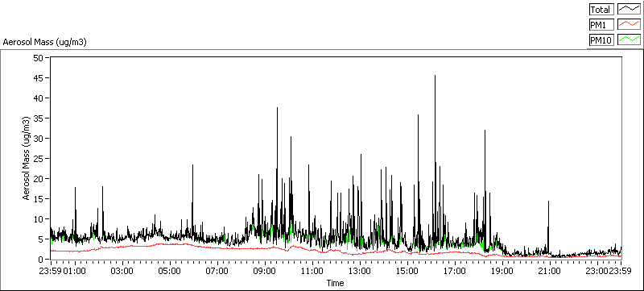Click the 17:00 time axis label

coord(455,272)
